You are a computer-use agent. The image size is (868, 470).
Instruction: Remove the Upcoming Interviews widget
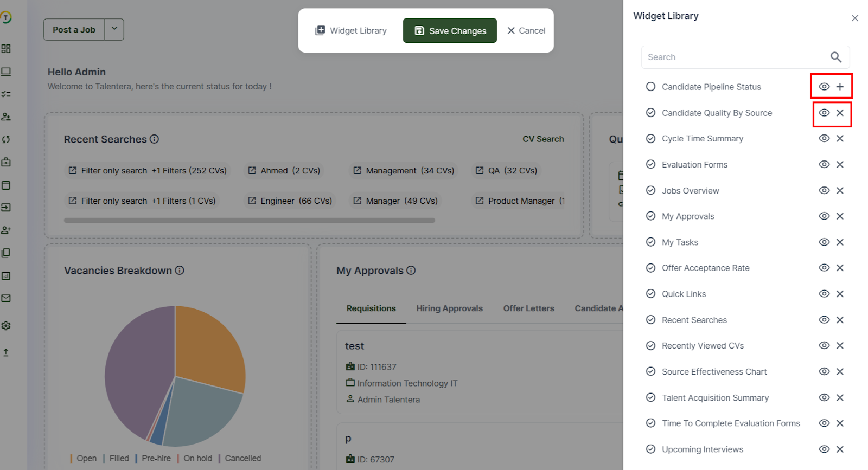coord(840,449)
